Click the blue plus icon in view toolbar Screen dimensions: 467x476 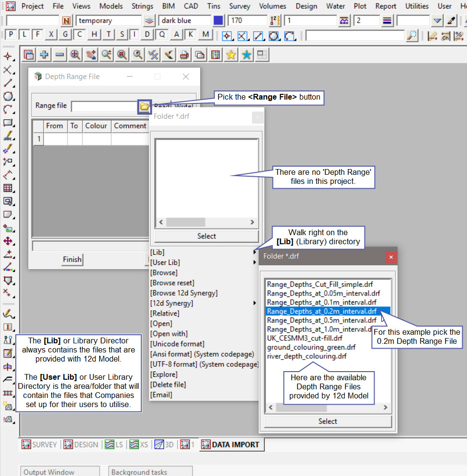44,55
